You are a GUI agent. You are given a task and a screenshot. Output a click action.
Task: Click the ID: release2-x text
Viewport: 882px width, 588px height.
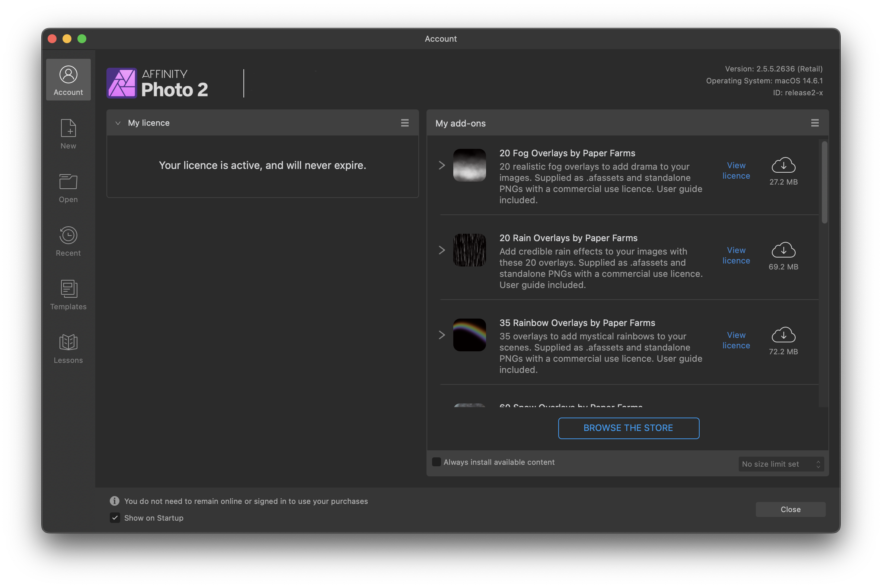tap(798, 93)
